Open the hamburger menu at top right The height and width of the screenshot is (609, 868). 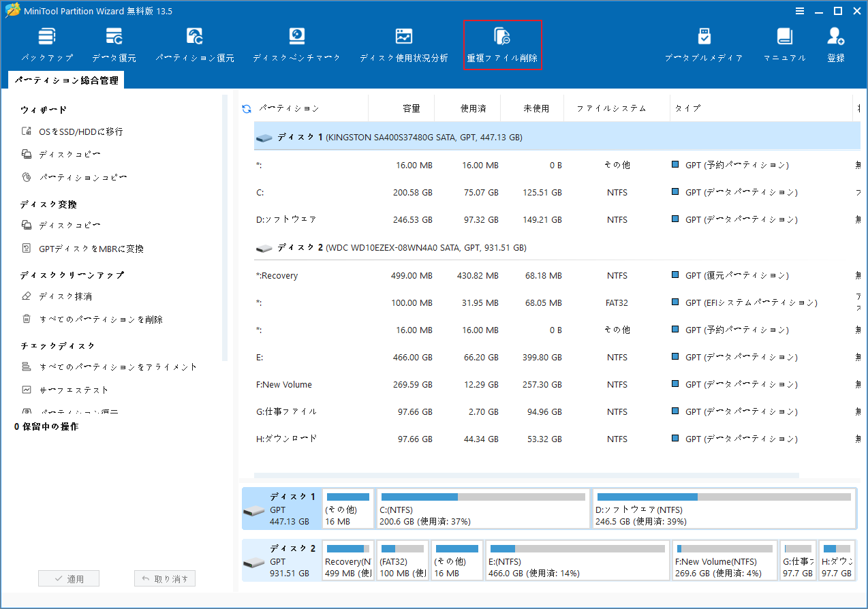point(799,11)
